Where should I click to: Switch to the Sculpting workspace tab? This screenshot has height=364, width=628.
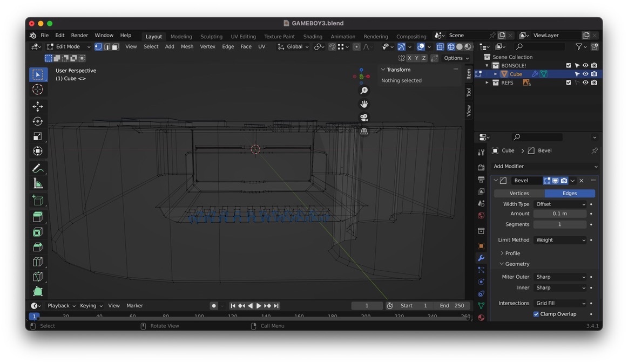click(x=211, y=37)
